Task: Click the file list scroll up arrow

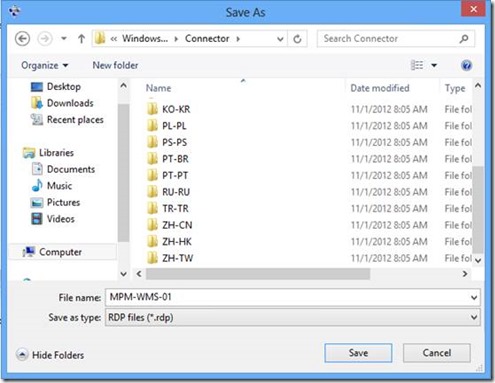Action: (x=478, y=86)
